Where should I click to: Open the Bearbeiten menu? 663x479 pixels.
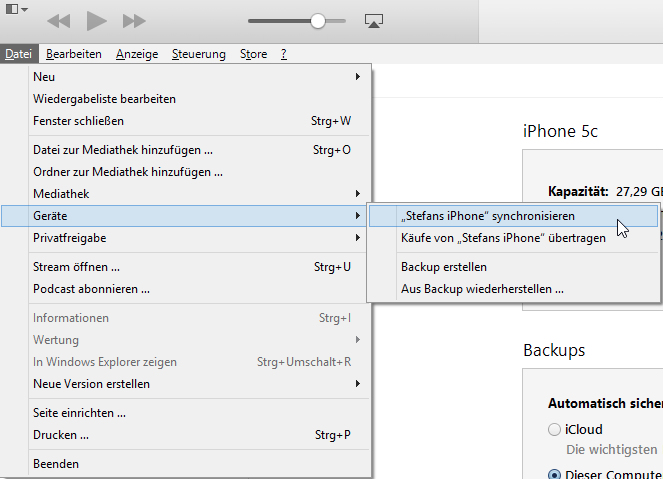[x=74, y=54]
